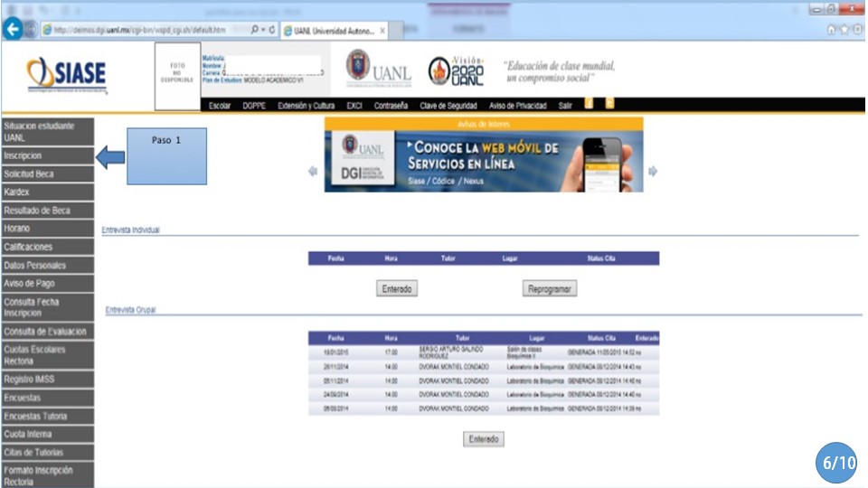This screenshot has height=488, width=868.
Task: Open Formato Inscripción Rectoria sidebar item
Action: coord(48,475)
